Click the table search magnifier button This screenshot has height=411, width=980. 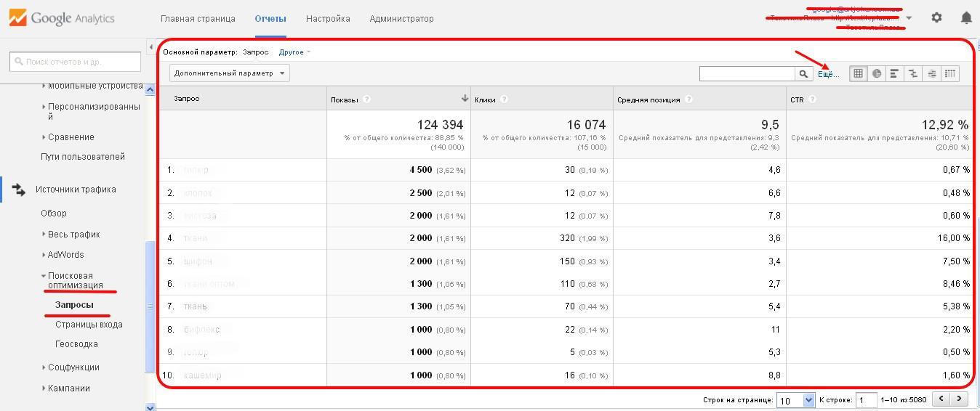803,73
